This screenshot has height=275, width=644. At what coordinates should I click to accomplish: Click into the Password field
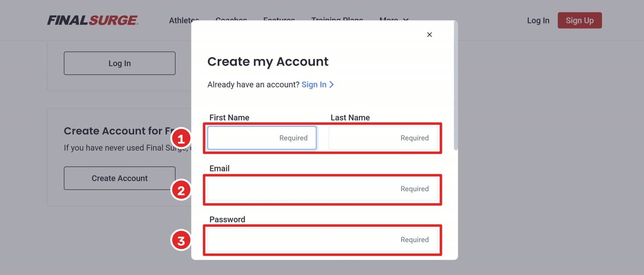tap(322, 240)
